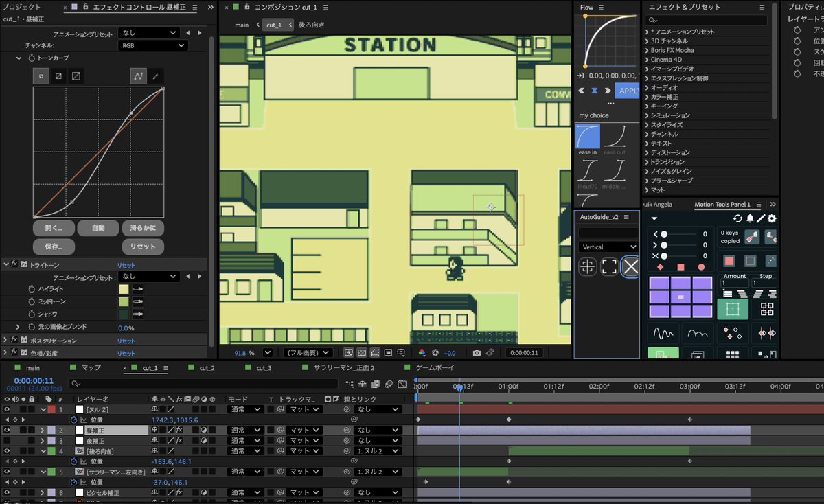Click the AutoGuide frame bounds guide button
The width and height of the screenshot is (824, 504).
[609, 266]
